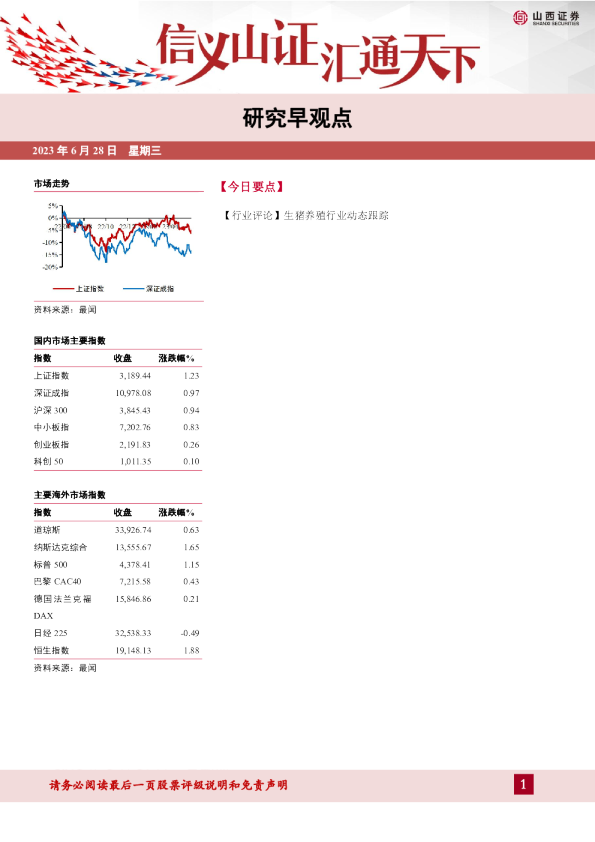Click the 今日要点 section heading
Viewport: 595px width, 842px height.
[x=251, y=187]
